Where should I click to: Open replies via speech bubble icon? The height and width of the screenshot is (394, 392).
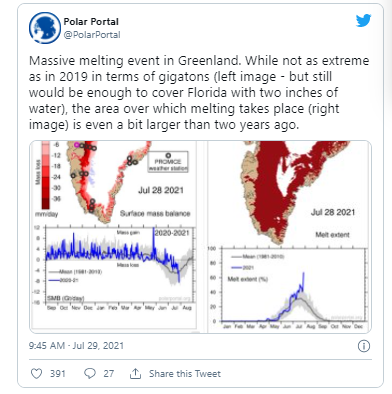pos(90,373)
